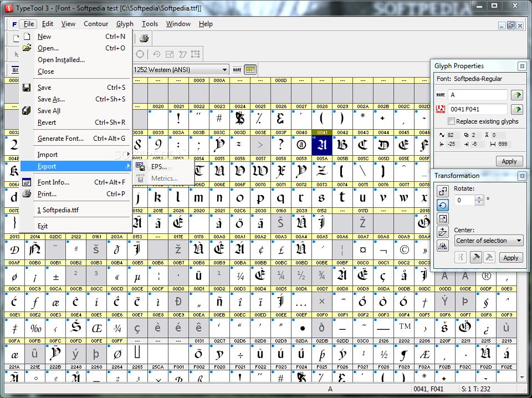
Task: Click the Font Info icon left of the encoding bar
Action: point(16,70)
